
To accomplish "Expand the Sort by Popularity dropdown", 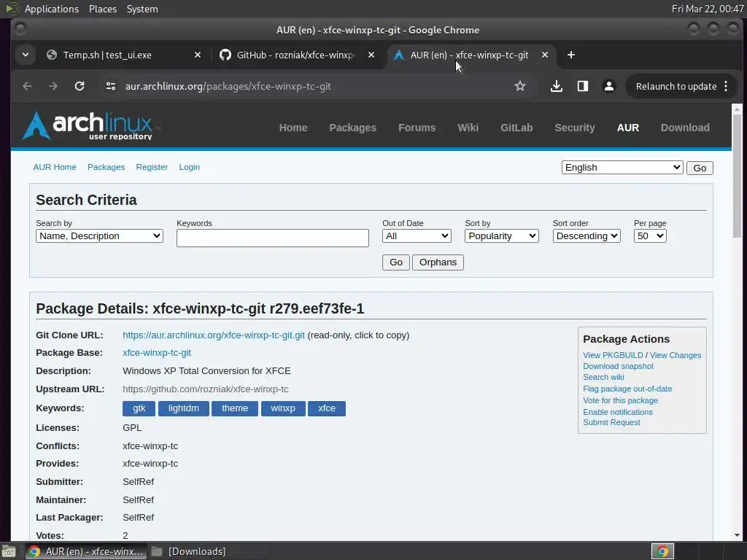I will click(x=502, y=236).
